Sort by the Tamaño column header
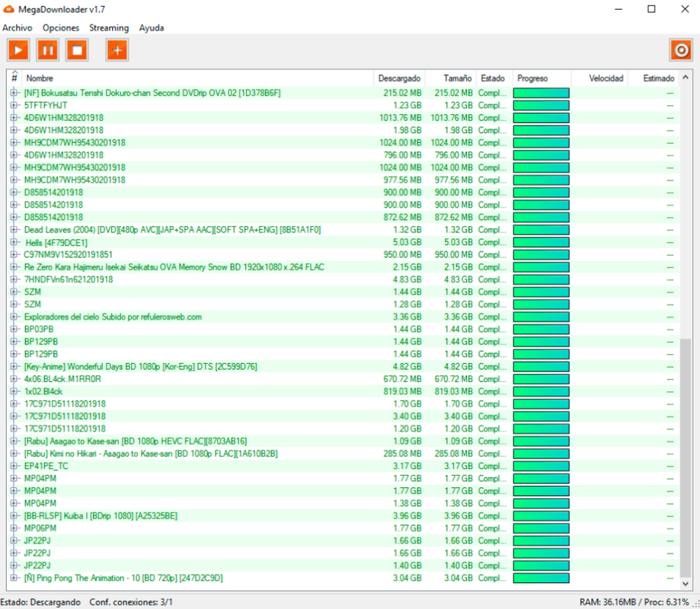This screenshot has height=609, width=700. pyautogui.click(x=450, y=78)
